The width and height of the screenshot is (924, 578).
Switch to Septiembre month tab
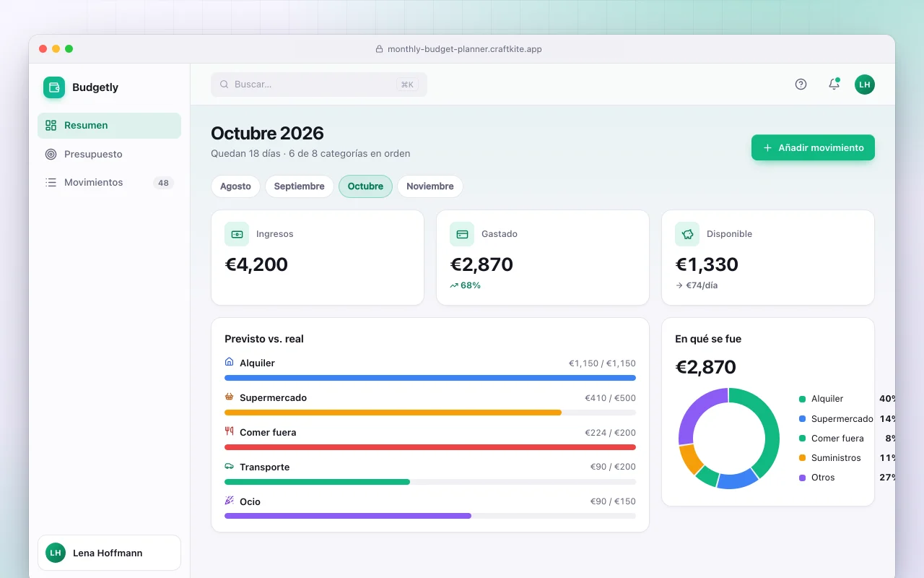(x=299, y=186)
